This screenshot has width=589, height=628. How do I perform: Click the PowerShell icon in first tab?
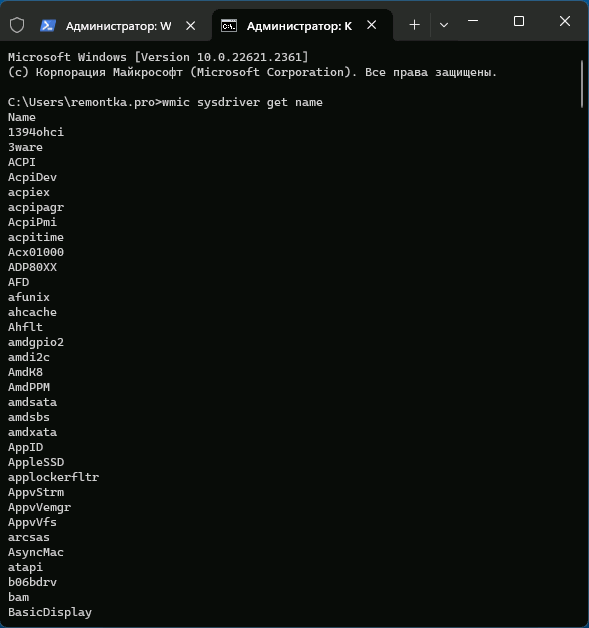pos(48,26)
